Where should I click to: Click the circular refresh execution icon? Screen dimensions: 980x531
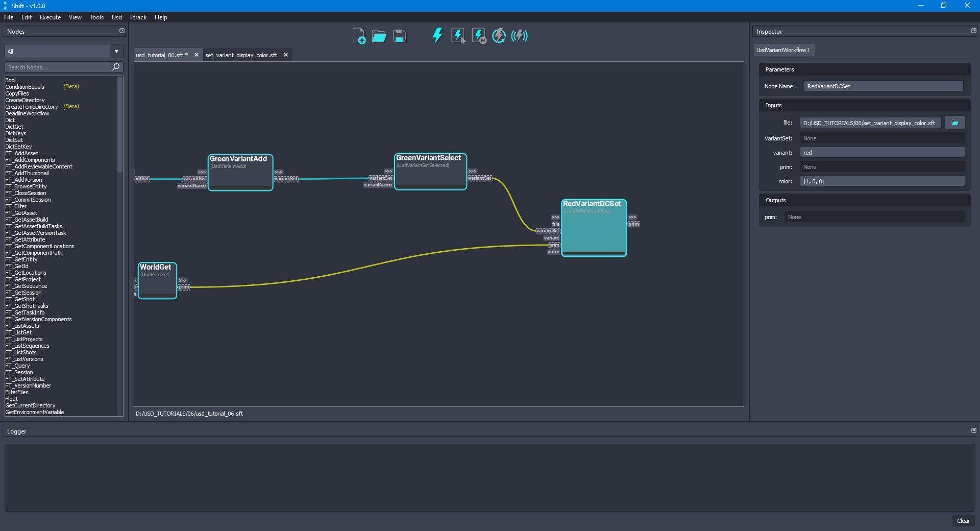point(499,36)
